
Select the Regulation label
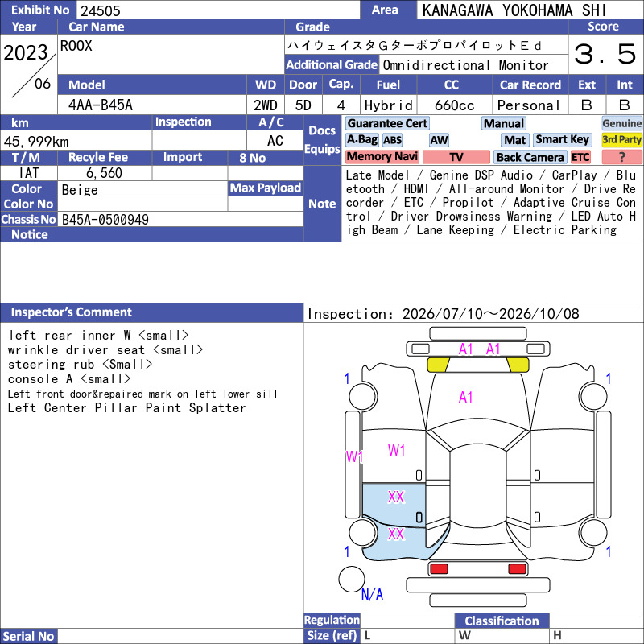pos(332,620)
